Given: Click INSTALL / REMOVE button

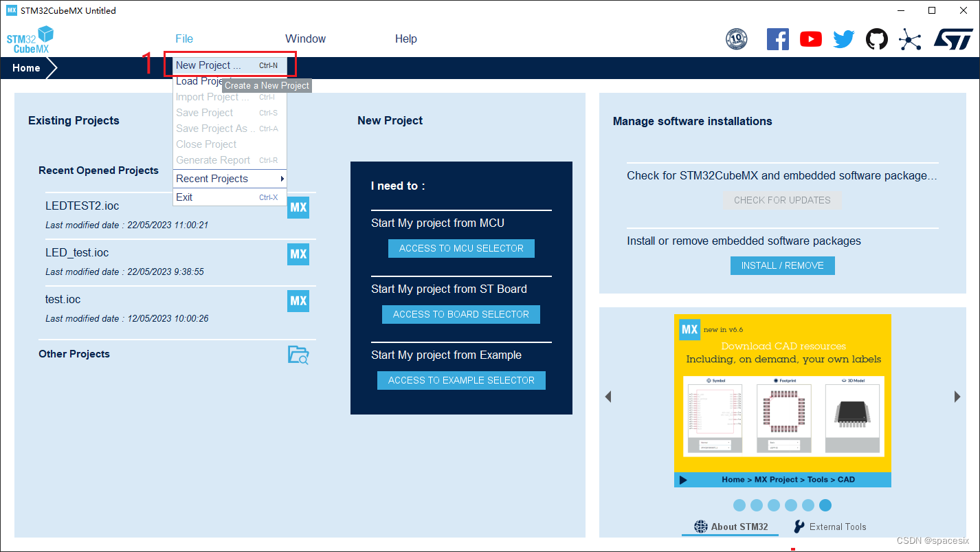Looking at the screenshot, I should pyautogui.click(x=782, y=265).
